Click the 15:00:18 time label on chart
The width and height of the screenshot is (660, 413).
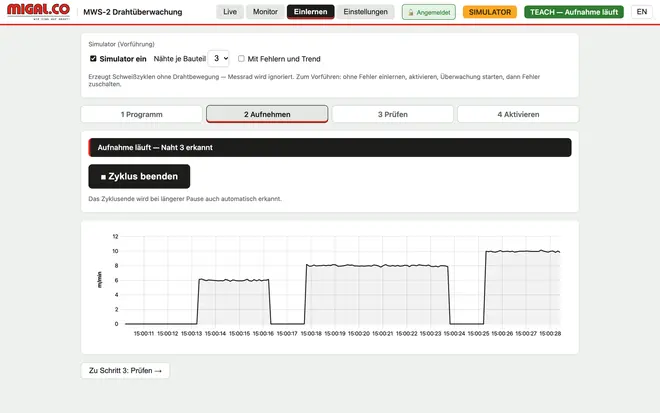311,333
